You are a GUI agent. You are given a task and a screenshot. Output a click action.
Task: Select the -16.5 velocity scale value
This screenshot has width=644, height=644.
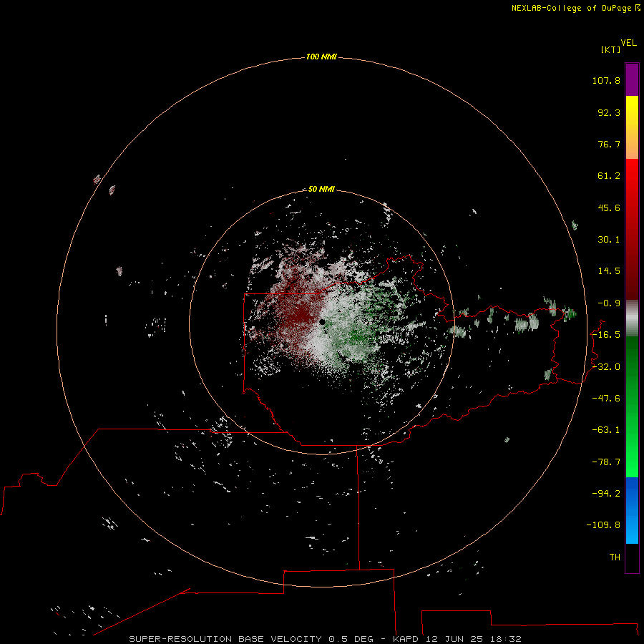606,335
